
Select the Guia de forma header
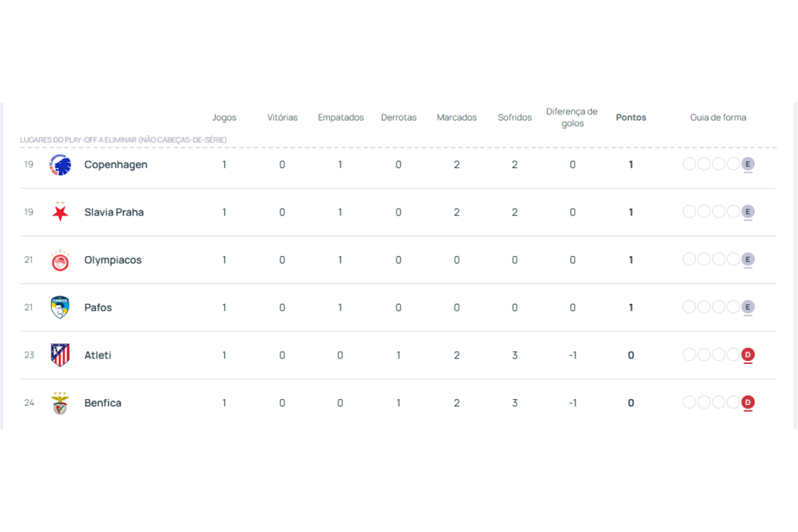coord(718,117)
